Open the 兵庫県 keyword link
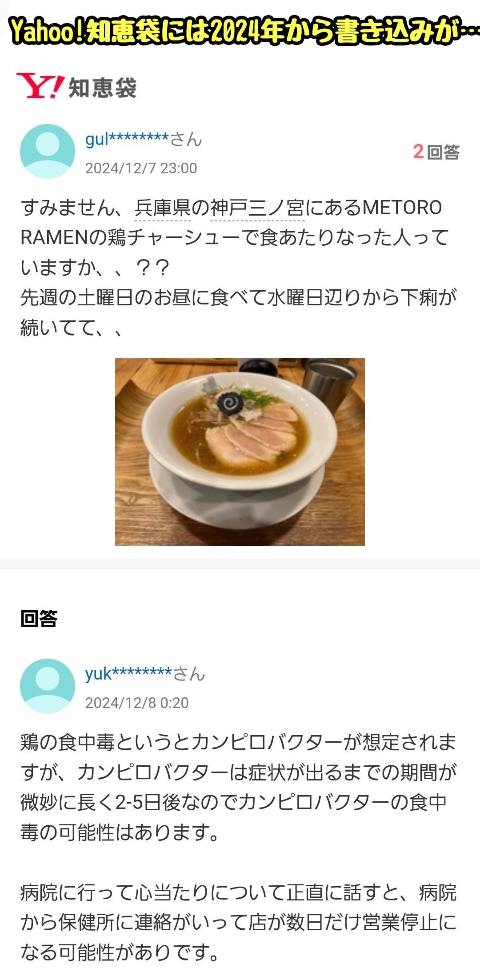This screenshot has width=480, height=980. pyautogui.click(x=163, y=208)
